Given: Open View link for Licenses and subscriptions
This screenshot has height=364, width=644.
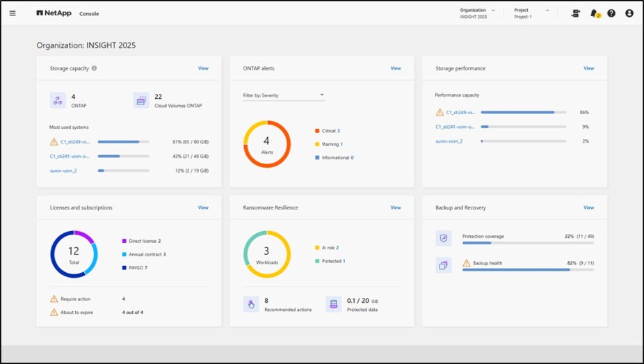Looking at the screenshot, I should (x=203, y=207).
